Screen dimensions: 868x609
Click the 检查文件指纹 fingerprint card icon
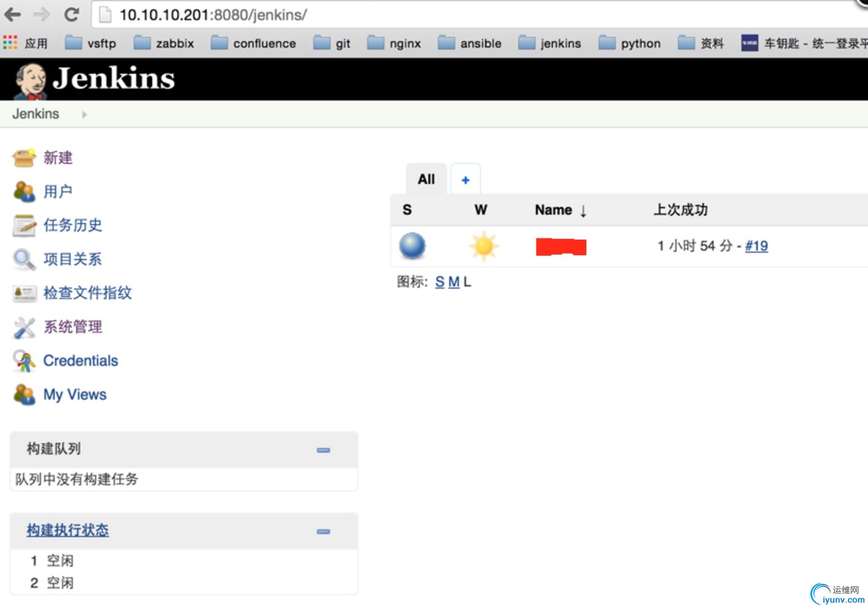[24, 293]
